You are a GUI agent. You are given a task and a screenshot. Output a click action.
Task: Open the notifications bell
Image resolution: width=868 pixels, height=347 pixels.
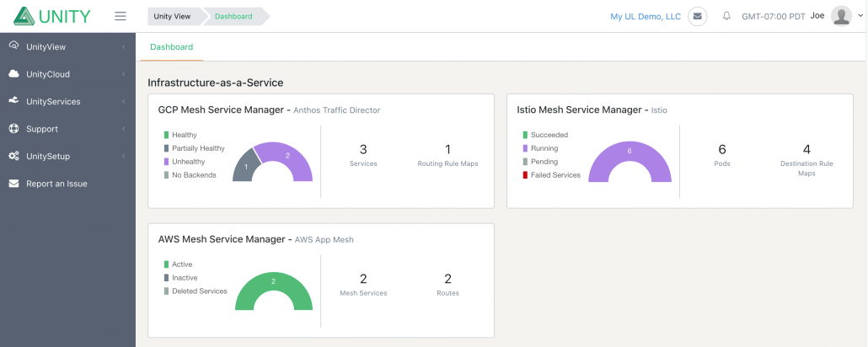point(726,16)
